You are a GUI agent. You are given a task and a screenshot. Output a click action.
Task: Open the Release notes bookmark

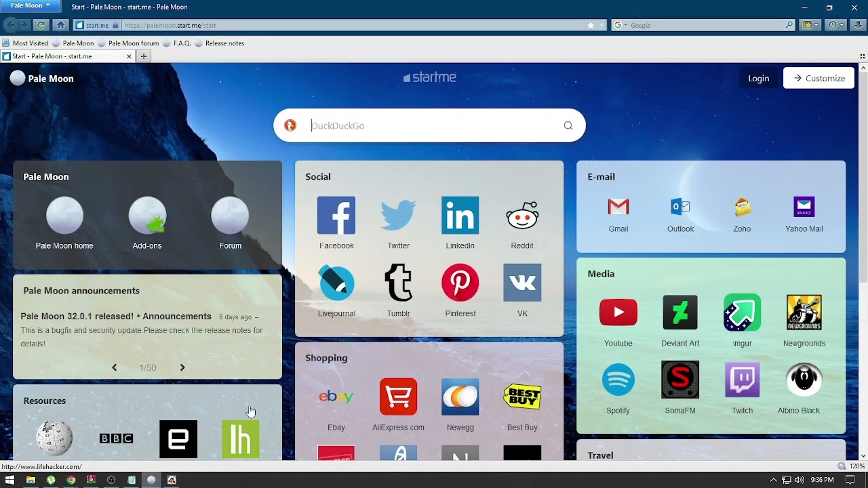point(219,43)
